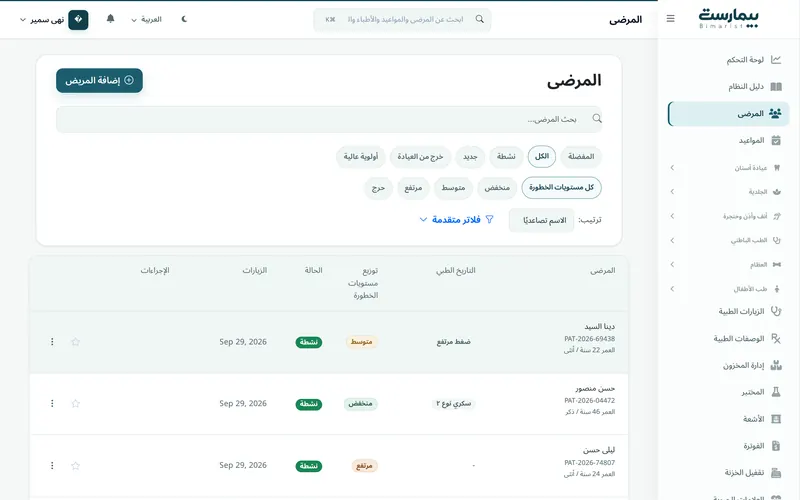
Task: Focus the بحث المرضى search field
Action: pyautogui.click(x=329, y=119)
